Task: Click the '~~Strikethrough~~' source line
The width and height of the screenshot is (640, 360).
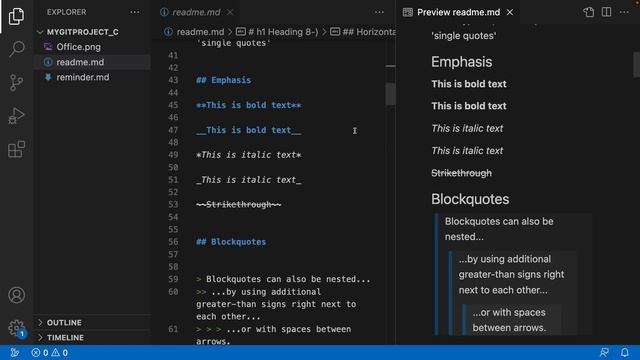Action: click(238, 204)
